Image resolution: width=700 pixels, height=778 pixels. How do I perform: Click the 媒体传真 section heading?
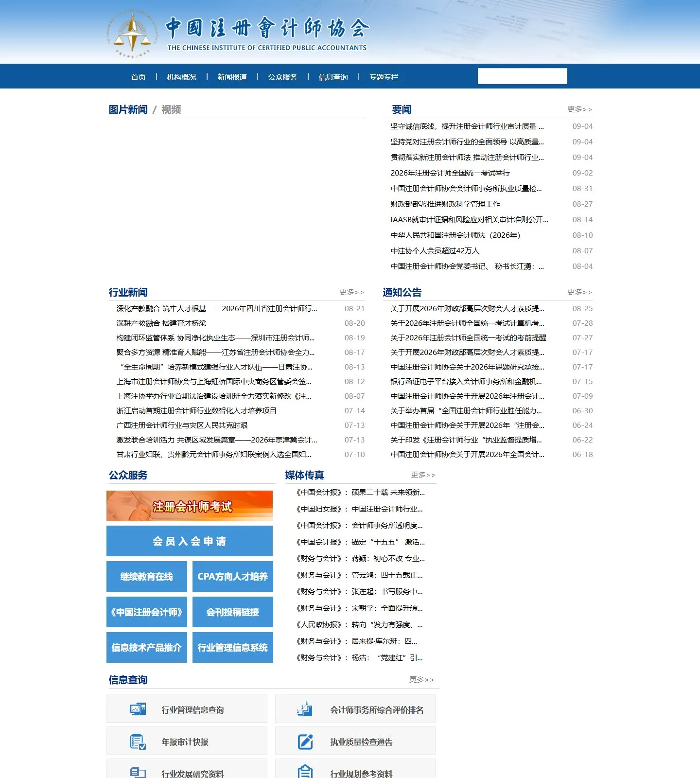click(304, 475)
